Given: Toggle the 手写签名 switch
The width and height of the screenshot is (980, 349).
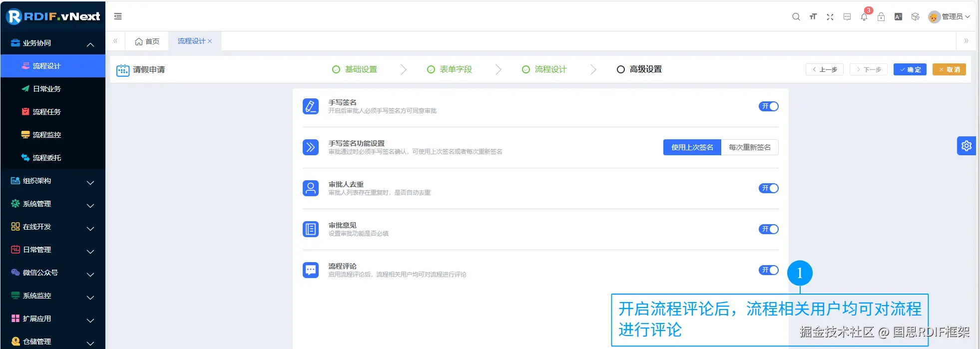Looking at the screenshot, I should (768, 106).
